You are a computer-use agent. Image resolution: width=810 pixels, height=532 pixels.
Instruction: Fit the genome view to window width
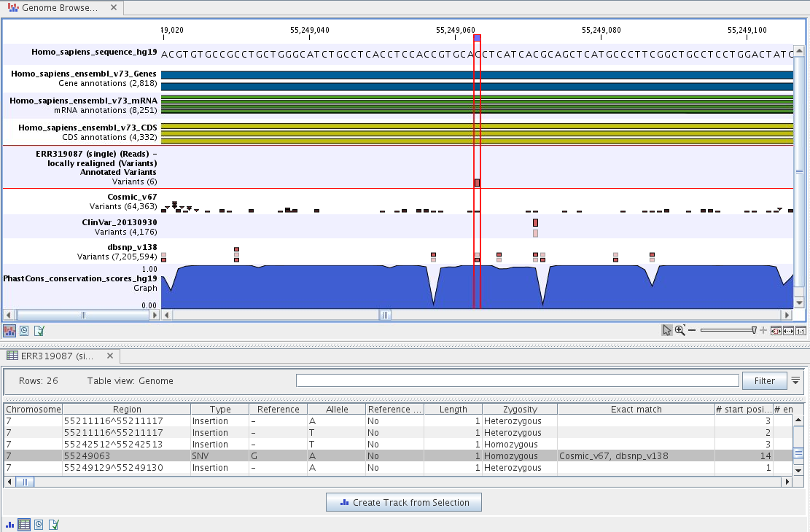(x=788, y=329)
